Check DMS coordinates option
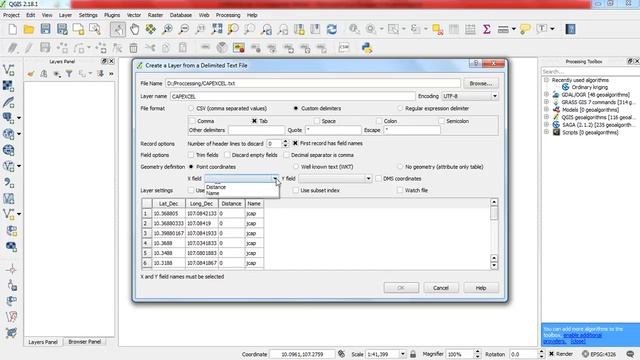 click(378, 179)
